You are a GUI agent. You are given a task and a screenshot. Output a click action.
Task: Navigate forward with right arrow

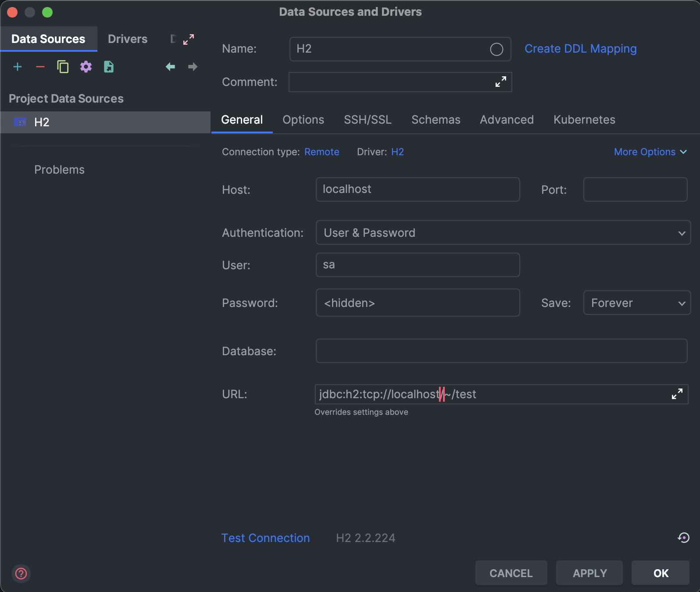tap(193, 67)
